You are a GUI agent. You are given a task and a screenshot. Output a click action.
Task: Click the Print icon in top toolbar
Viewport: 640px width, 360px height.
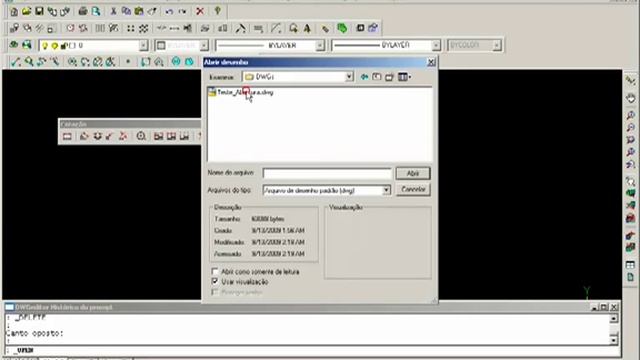pyautogui.click(x=83, y=11)
